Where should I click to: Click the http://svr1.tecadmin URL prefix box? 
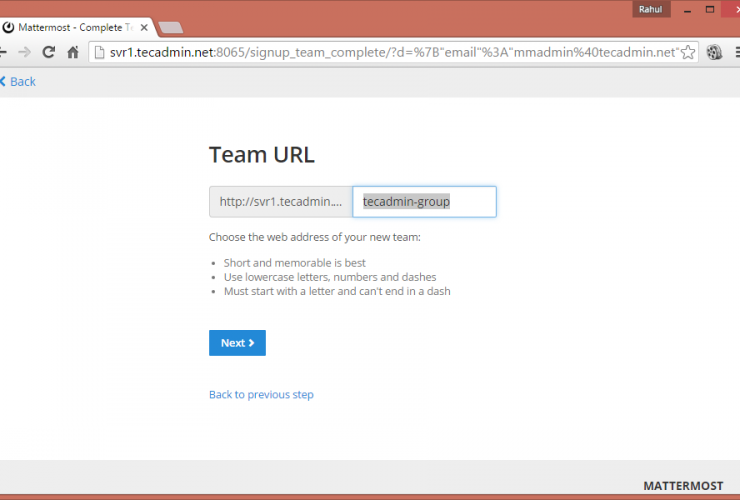[x=280, y=202]
